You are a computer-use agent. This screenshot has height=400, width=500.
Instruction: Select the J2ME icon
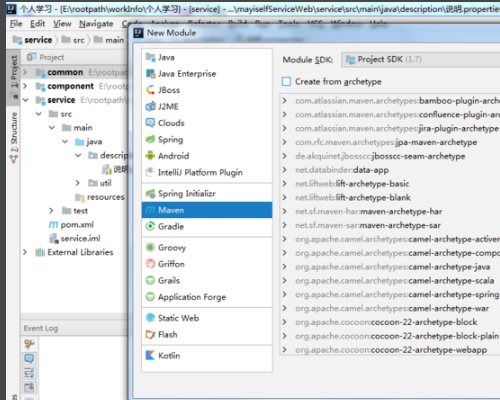coord(150,106)
